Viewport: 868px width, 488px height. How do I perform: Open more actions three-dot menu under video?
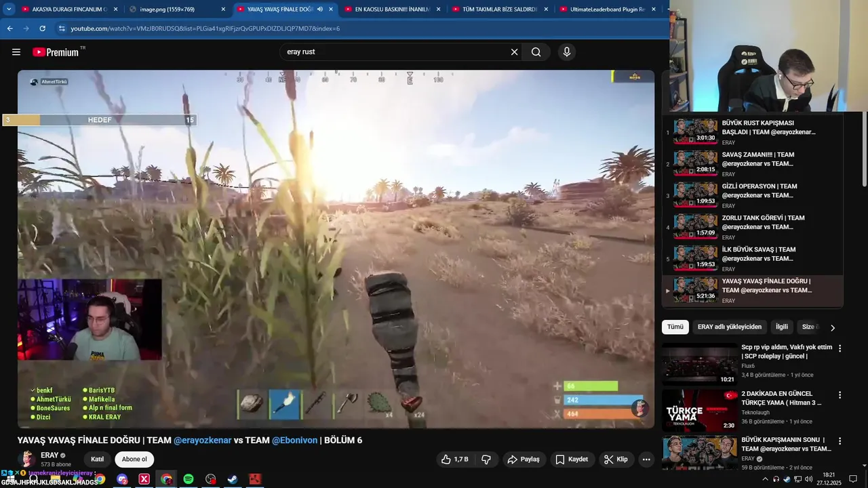click(646, 460)
